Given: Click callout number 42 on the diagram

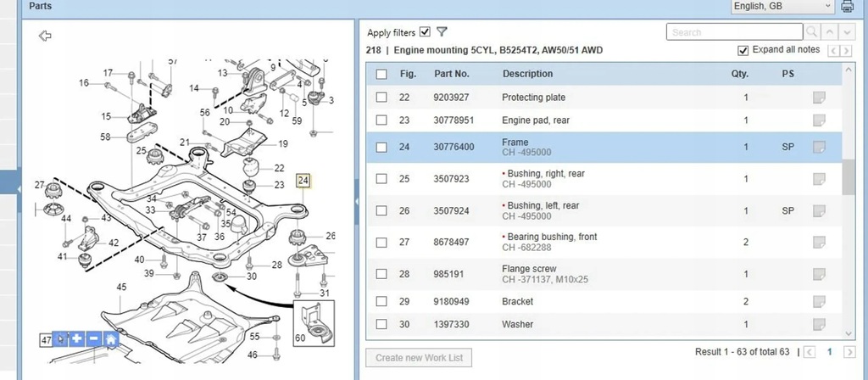Looking at the screenshot, I should [x=114, y=243].
